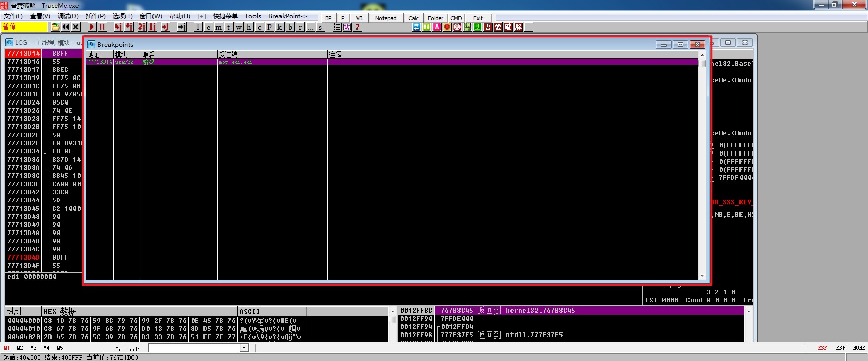Viewport: 868px width, 361px height.
Task: Click the green up-down arrows plugin icon
Action: [x=427, y=27]
